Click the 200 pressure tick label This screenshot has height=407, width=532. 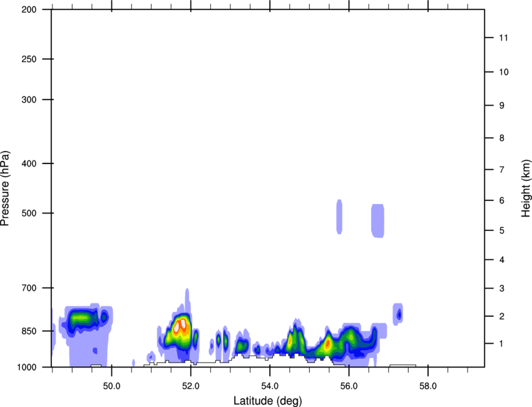[x=29, y=10]
